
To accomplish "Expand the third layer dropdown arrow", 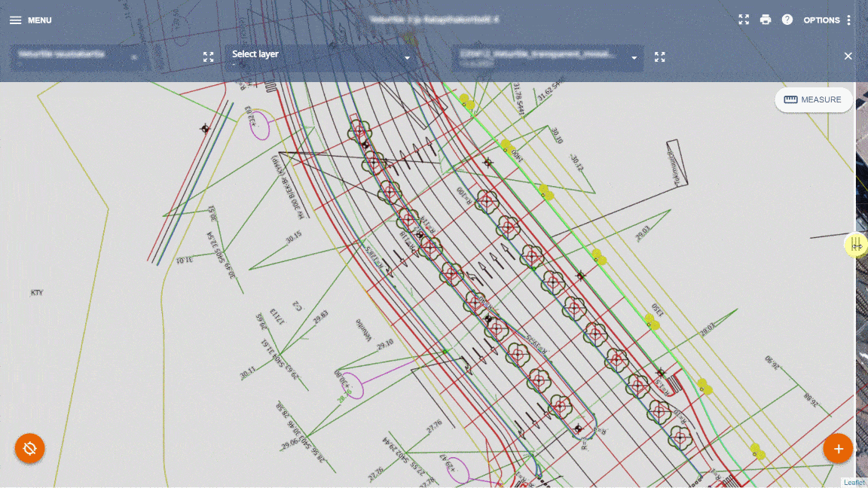I will coord(634,57).
